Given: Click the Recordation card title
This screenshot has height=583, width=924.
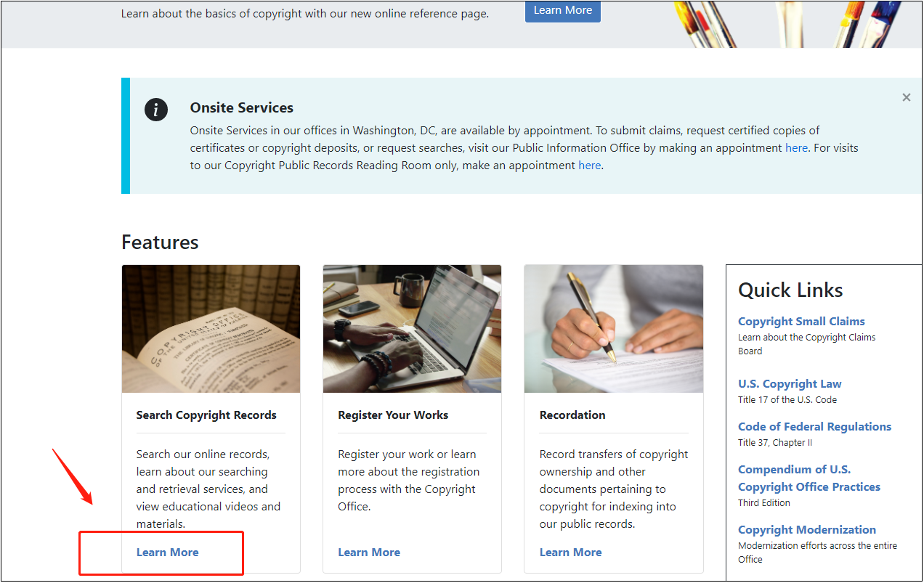Looking at the screenshot, I should [x=572, y=415].
